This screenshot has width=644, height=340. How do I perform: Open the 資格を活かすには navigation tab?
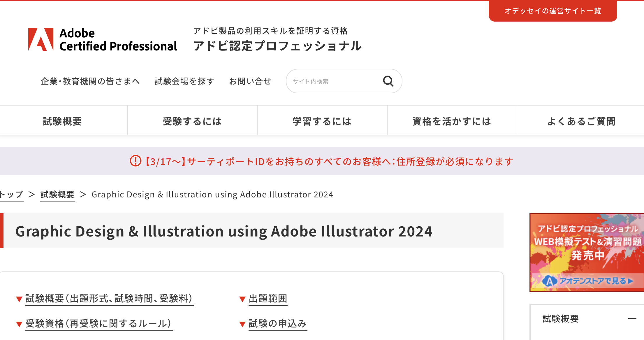(452, 121)
